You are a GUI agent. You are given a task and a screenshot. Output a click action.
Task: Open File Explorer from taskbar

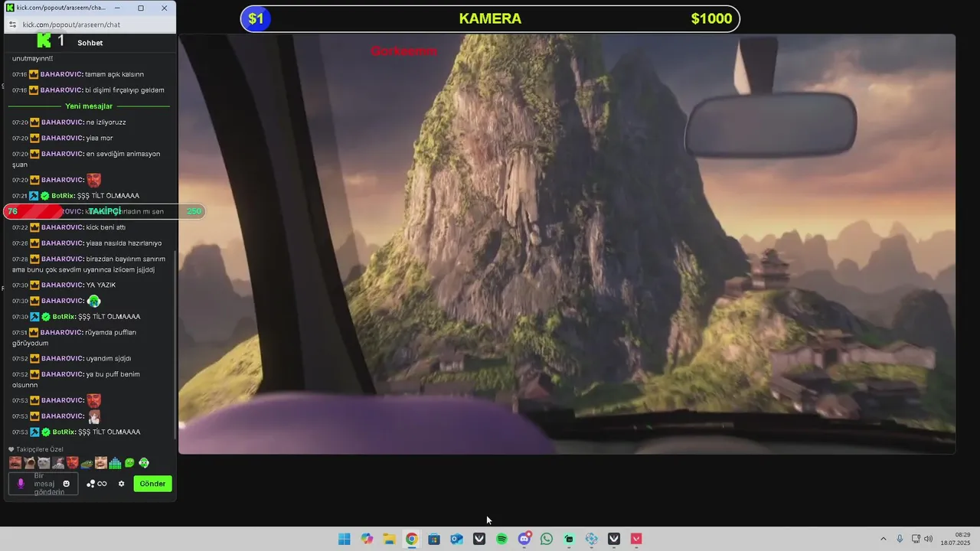(x=389, y=539)
